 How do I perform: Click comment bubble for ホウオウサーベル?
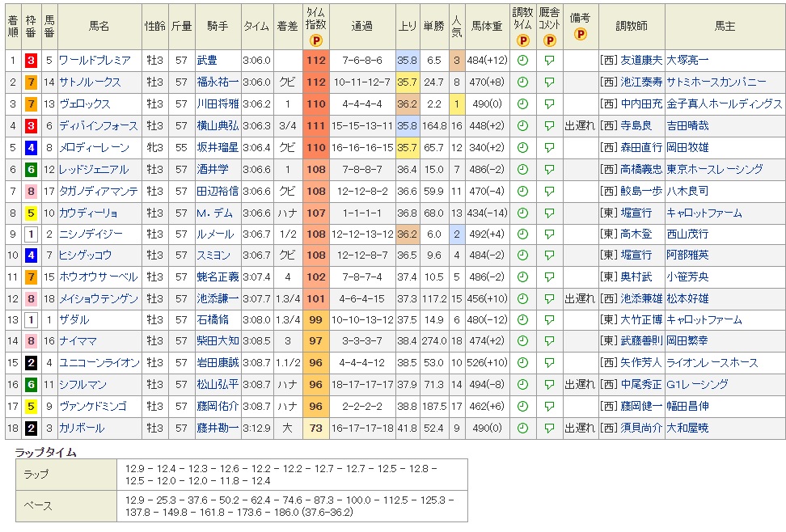pyautogui.click(x=549, y=277)
